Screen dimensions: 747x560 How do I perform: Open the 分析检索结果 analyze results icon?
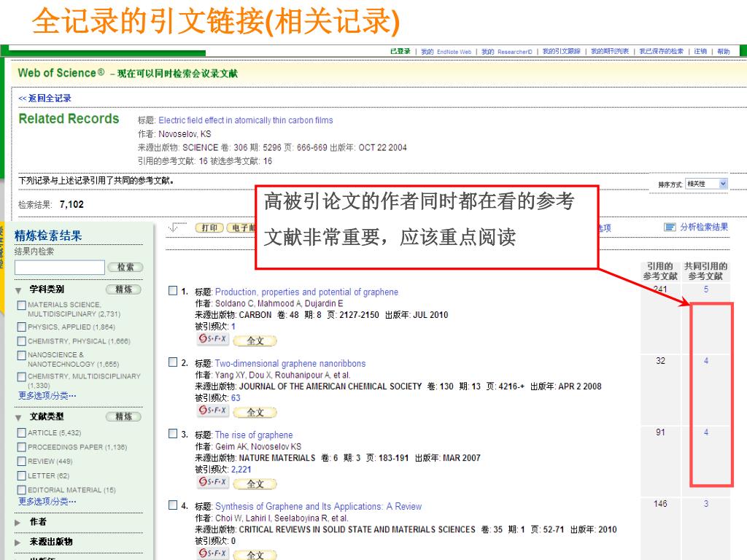pos(670,227)
